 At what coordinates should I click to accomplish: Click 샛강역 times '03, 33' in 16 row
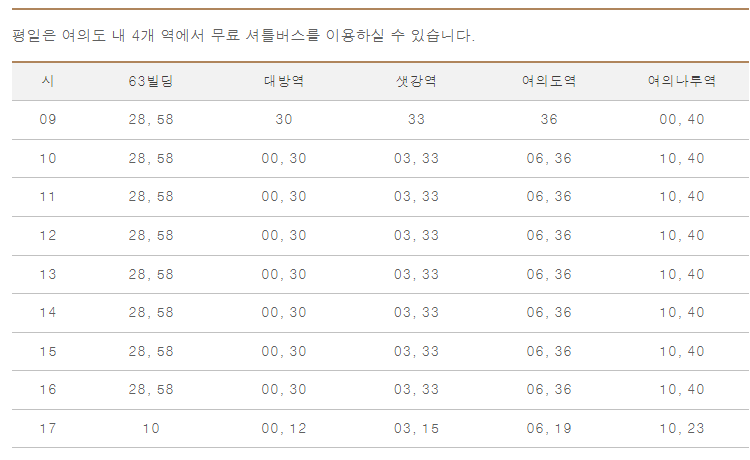click(416, 390)
